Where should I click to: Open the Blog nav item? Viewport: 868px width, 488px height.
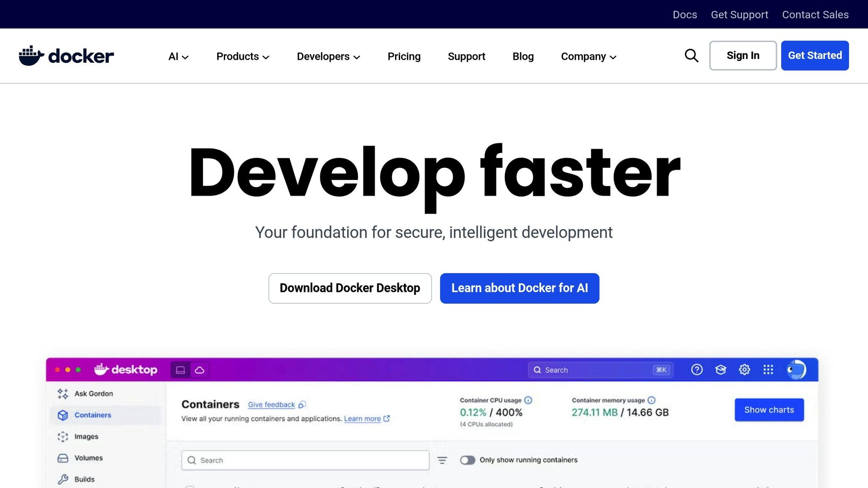(x=523, y=56)
